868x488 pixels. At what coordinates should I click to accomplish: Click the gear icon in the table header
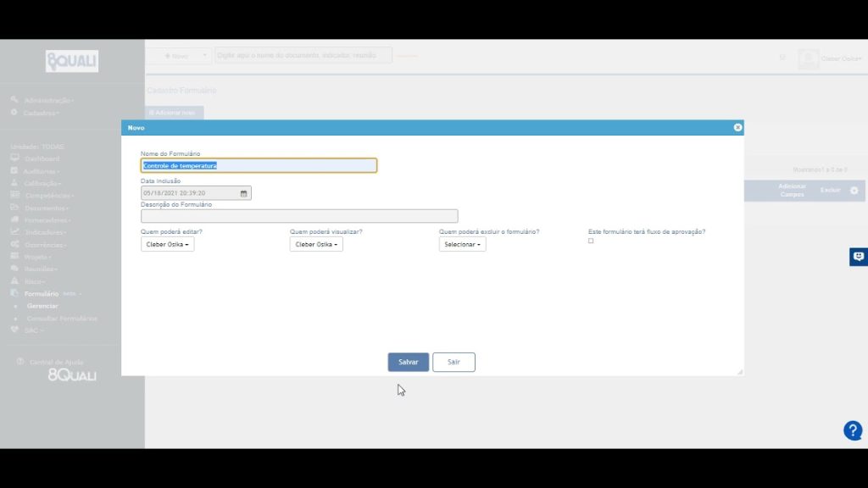(854, 191)
